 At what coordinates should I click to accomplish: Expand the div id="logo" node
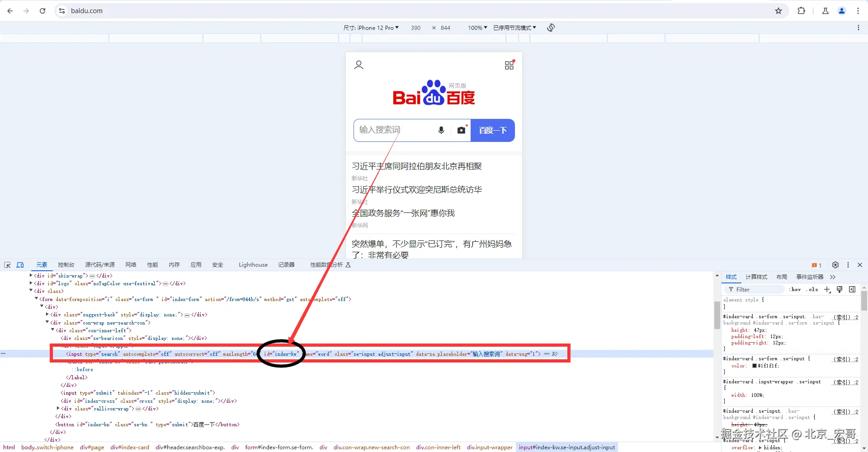coord(31,283)
